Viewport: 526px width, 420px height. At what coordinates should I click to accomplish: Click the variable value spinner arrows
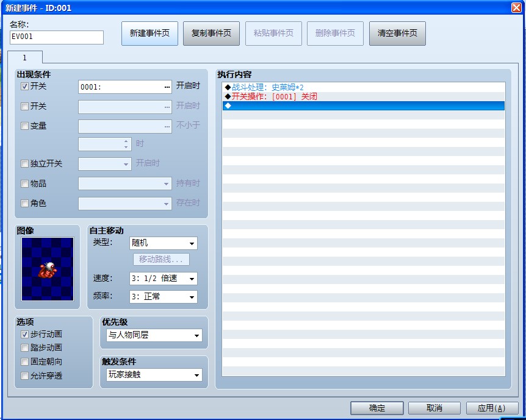(x=126, y=144)
